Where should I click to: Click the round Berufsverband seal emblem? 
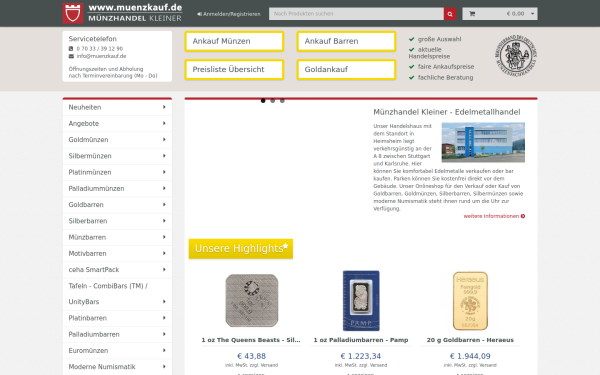516,55
